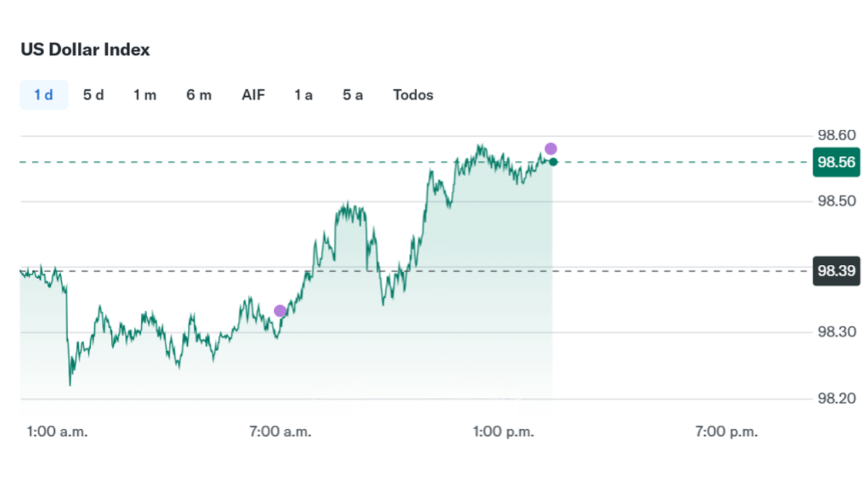The height and width of the screenshot is (488, 868).
Task: Choose the 1 m chart range
Action: pyautogui.click(x=144, y=95)
